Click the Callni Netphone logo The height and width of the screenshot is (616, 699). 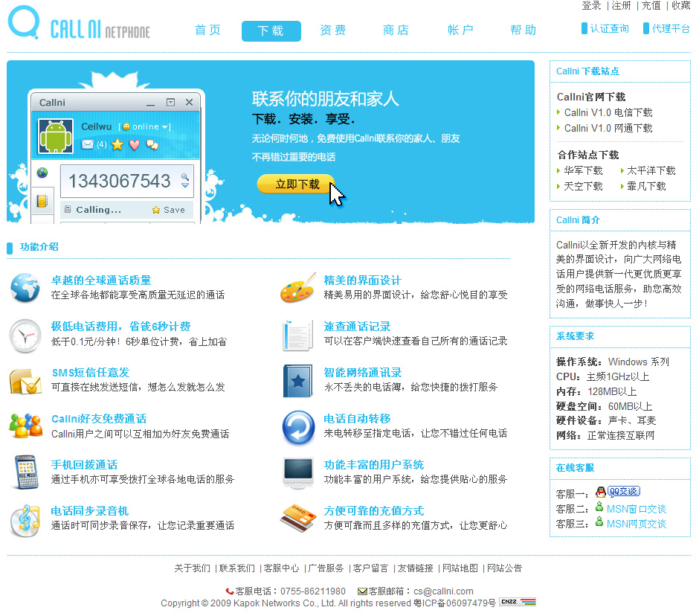[80, 23]
